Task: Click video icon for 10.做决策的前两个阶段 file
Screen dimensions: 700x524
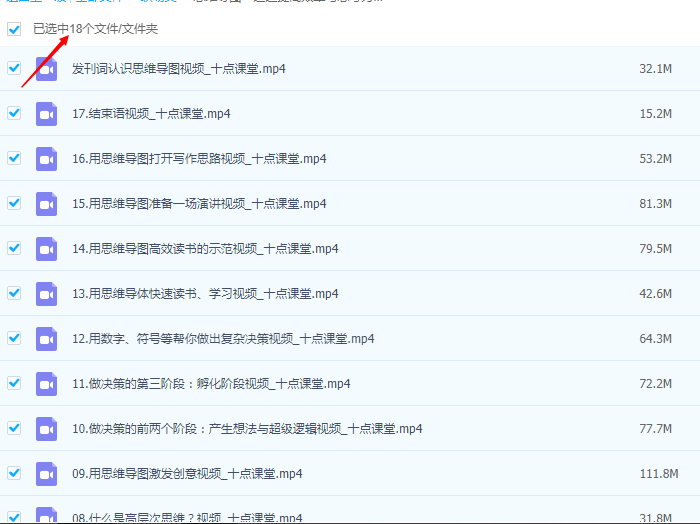Action: [x=46, y=429]
